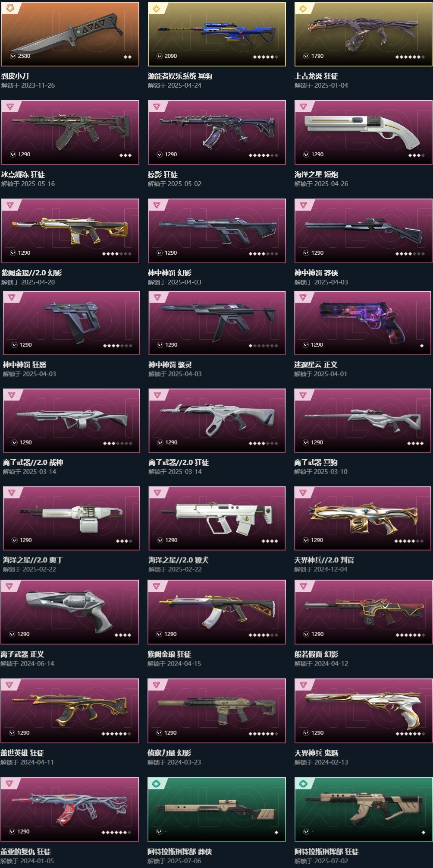This screenshot has width=433, height=868.
Task: Click the 盖世英雄 狂徒 title text
Action: 22,753
